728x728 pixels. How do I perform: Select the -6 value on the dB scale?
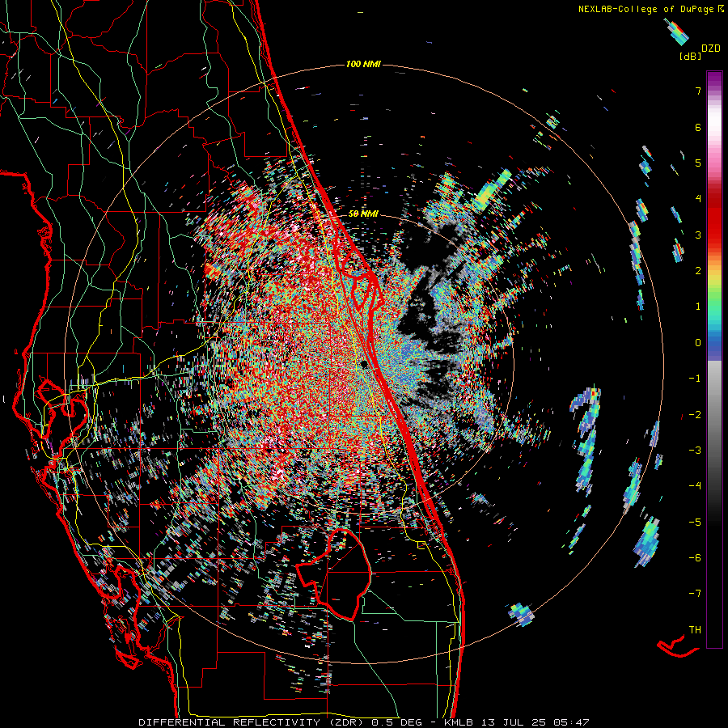(x=695, y=557)
